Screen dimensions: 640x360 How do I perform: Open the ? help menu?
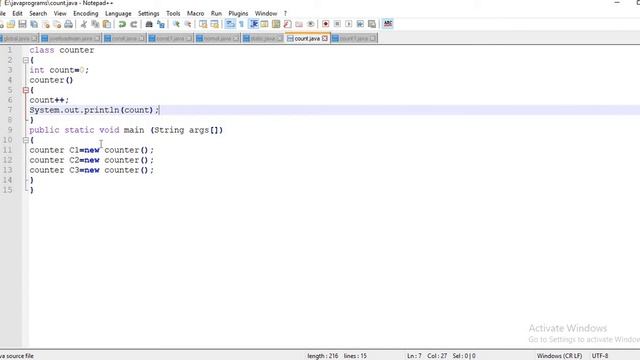[x=285, y=13]
